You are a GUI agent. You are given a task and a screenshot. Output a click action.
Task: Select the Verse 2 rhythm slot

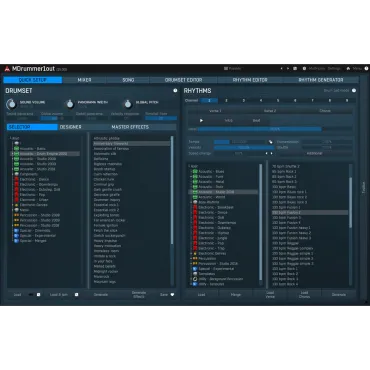tap(270, 111)
